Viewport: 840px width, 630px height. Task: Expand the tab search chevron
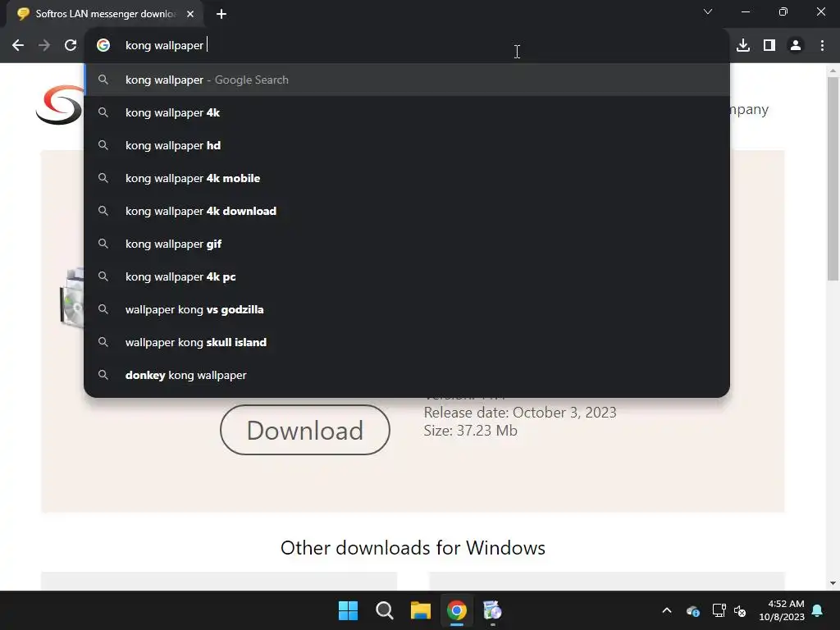[x=708, y=11]
